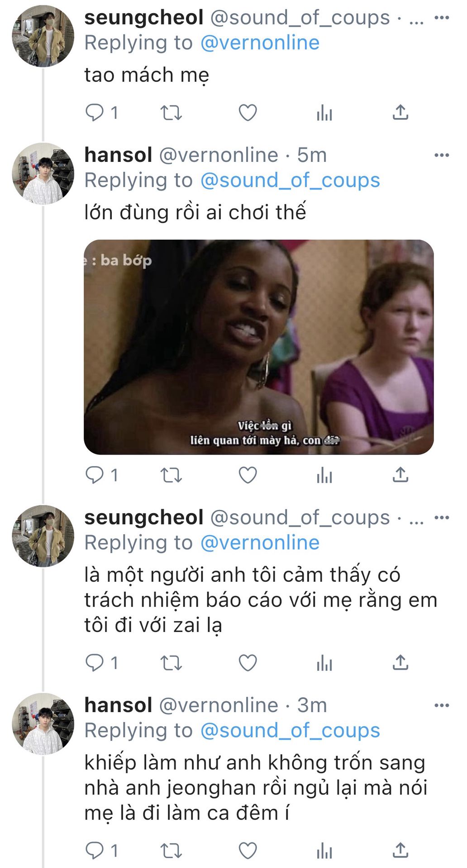Open @sound_of_coups mention in 5m tweet
The height and width of the screenshot is (868, 467).
click(290, 180)
